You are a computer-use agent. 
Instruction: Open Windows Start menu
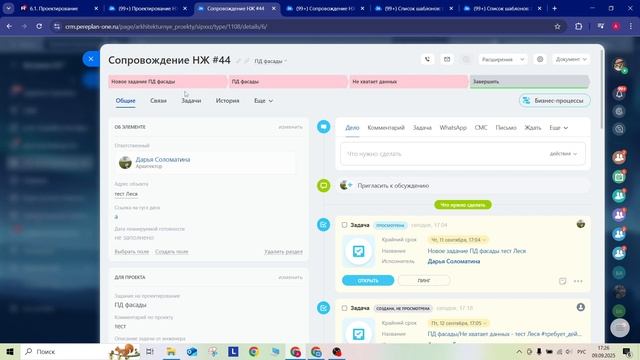10,351
